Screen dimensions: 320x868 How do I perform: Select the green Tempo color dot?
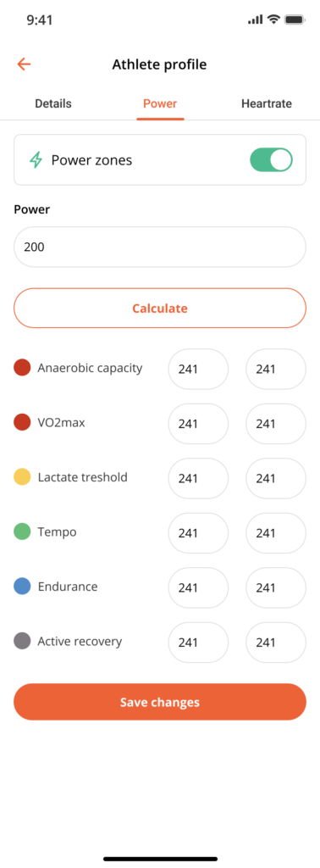[22, 532]
